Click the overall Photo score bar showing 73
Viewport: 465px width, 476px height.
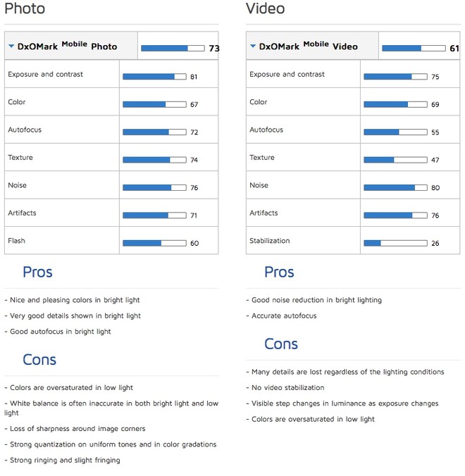click(173, 48)
